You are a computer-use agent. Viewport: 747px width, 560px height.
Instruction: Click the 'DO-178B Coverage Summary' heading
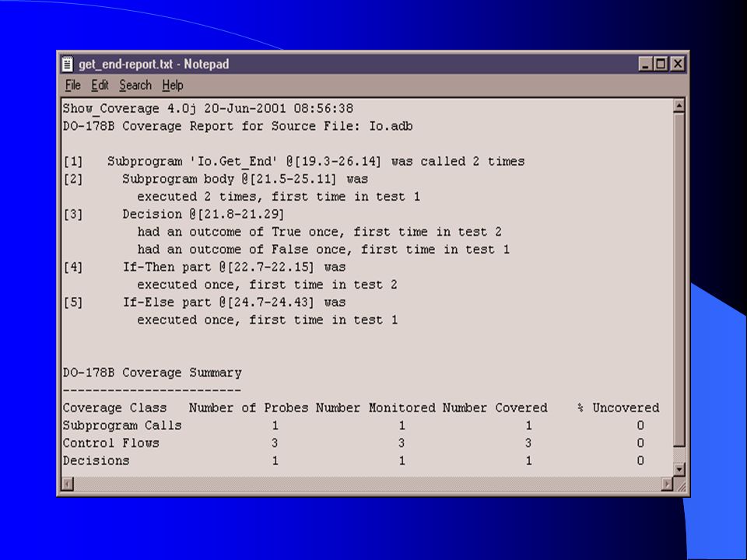click(x=153, y=373)
